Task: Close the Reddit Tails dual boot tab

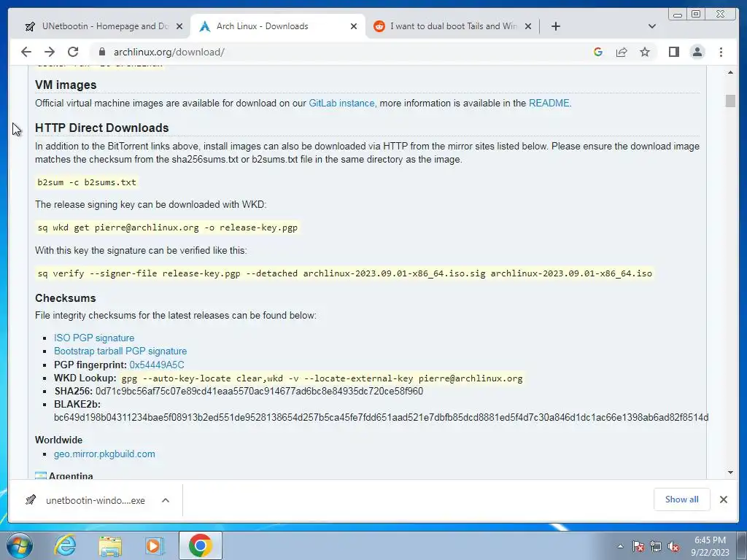Action: point(528,26)
